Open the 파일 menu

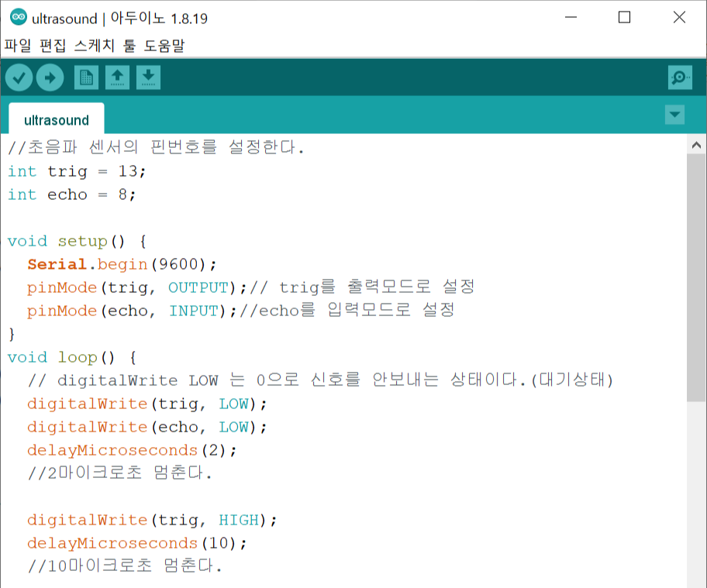pos(18,46)
